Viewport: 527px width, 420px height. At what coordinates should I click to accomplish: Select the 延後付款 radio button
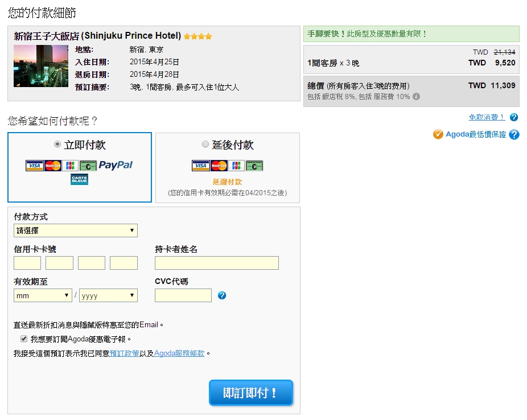(x=205, y=145)
